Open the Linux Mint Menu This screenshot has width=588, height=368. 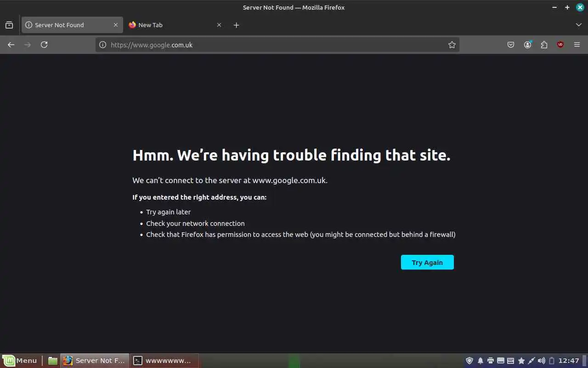(20, 361)
